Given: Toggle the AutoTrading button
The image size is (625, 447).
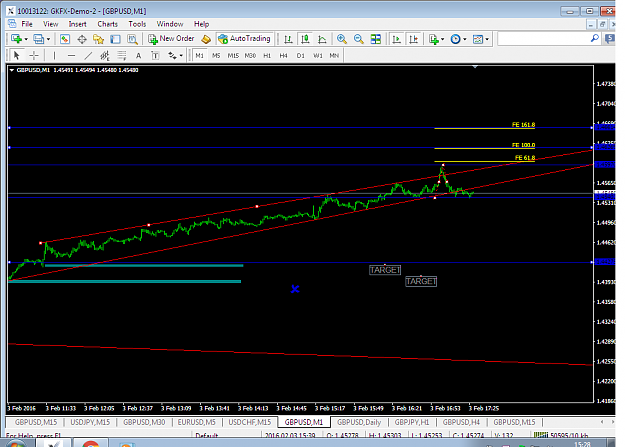Looking at the screenshot, I should pyautogui.click(x=245, y=39).
